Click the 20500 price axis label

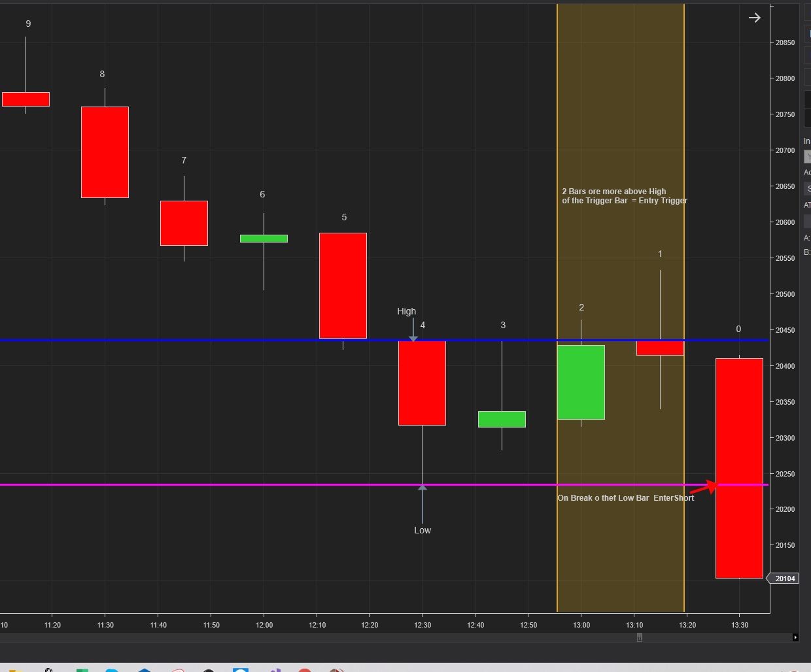(785, 294)
